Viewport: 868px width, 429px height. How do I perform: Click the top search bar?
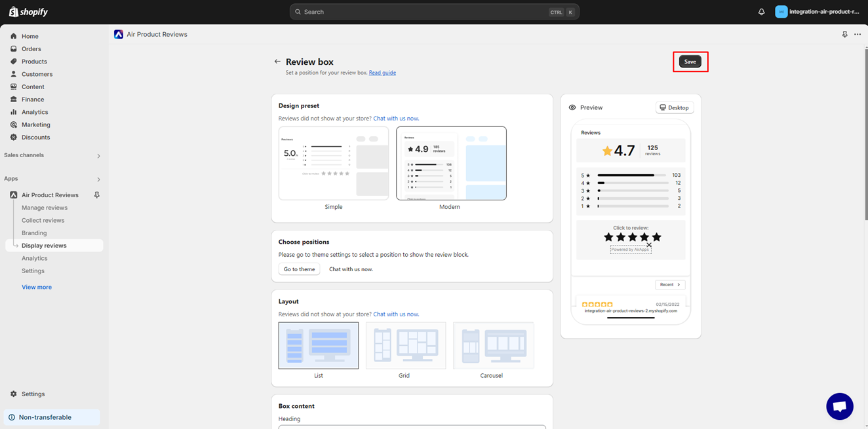point(434,12)
